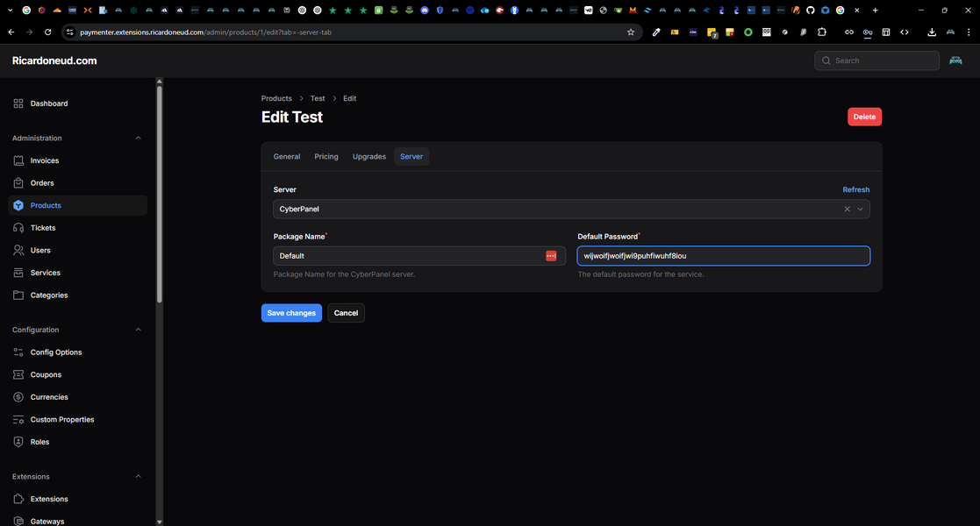Click the Invoices sidebar icon
Image resolution: width=980 pixels, height=526 pixels.
18,160
